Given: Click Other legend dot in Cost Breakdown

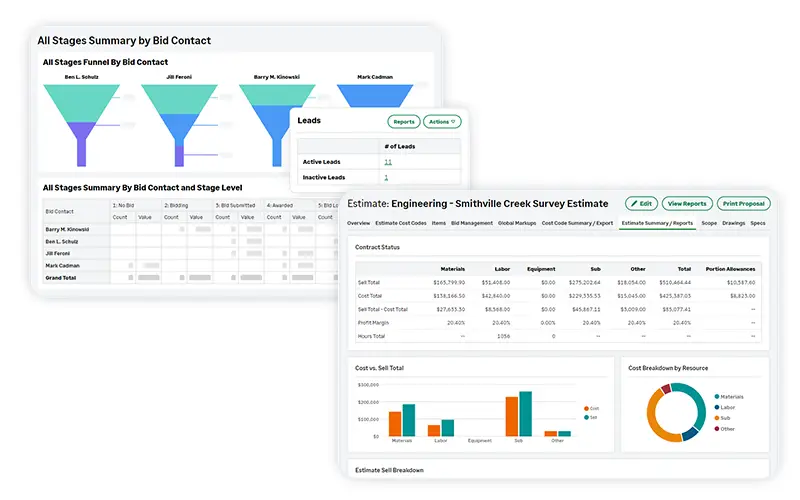Looking at the screenshot, I should pyautogui.click(x=717, y=429).
